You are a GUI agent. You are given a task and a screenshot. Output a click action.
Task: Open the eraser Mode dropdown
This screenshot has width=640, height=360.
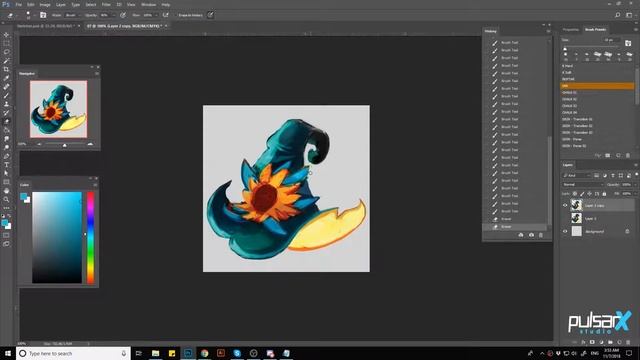[72, 15]
